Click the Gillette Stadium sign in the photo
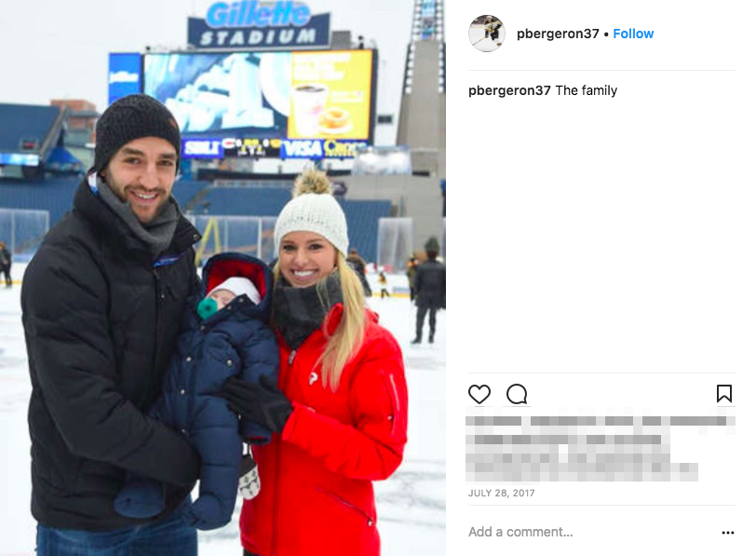The height and width of the screenshot is (556, 756). click(x=259, y=24)
